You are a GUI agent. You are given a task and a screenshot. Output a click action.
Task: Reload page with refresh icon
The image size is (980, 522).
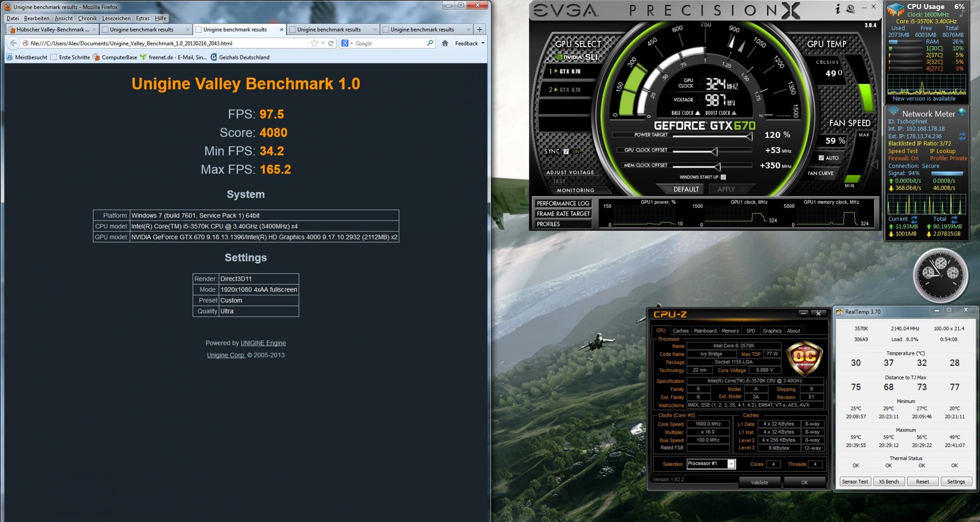[331, 43]
